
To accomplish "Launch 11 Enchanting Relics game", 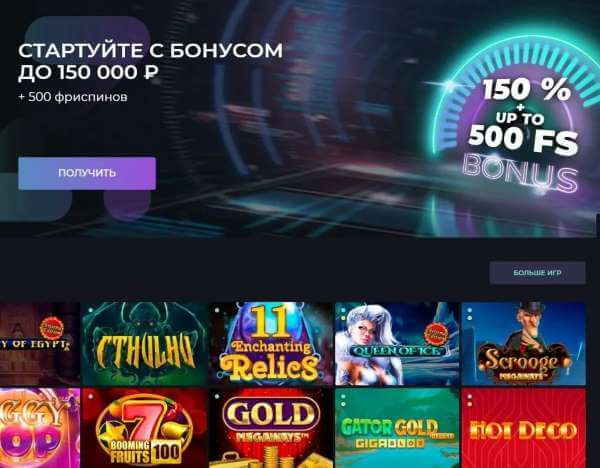I will click(x=271, y=344).
